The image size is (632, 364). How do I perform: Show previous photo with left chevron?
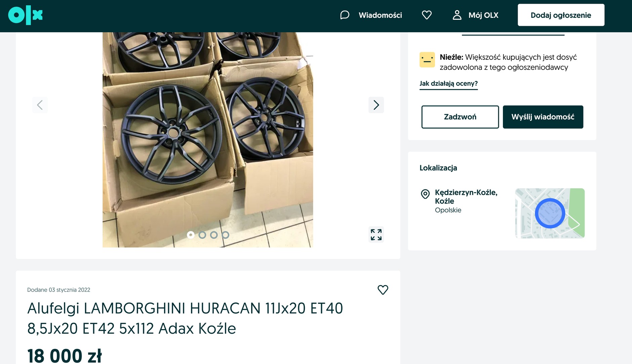tap(40, 105)
